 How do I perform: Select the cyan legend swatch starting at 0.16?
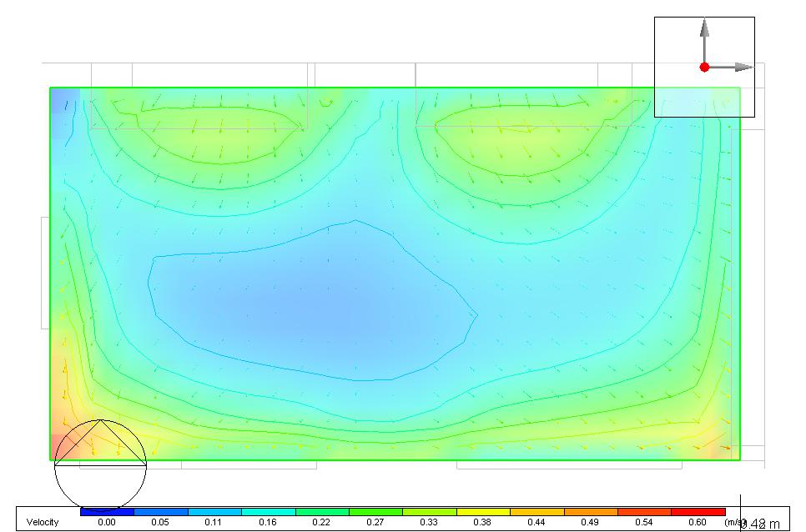pyautogui.click(x=269, y=512)
